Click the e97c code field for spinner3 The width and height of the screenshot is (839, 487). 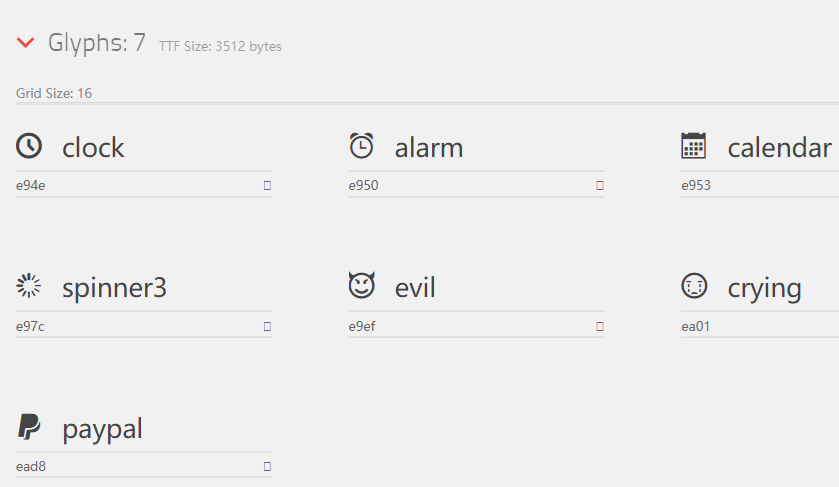(130, 326)
